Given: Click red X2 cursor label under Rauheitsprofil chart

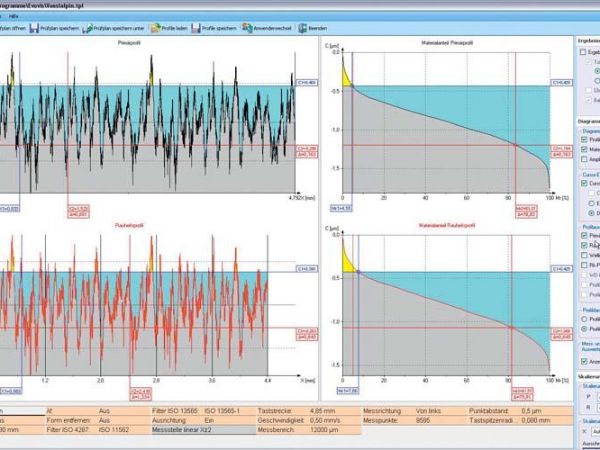Looking at the screenshot, I should coord(140,394).
